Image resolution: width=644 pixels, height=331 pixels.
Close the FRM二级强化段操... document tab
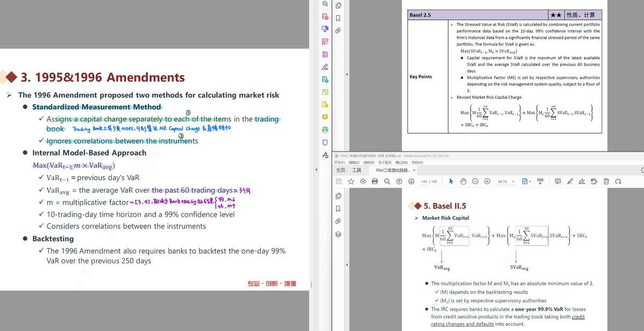click(x=414, y=170)
